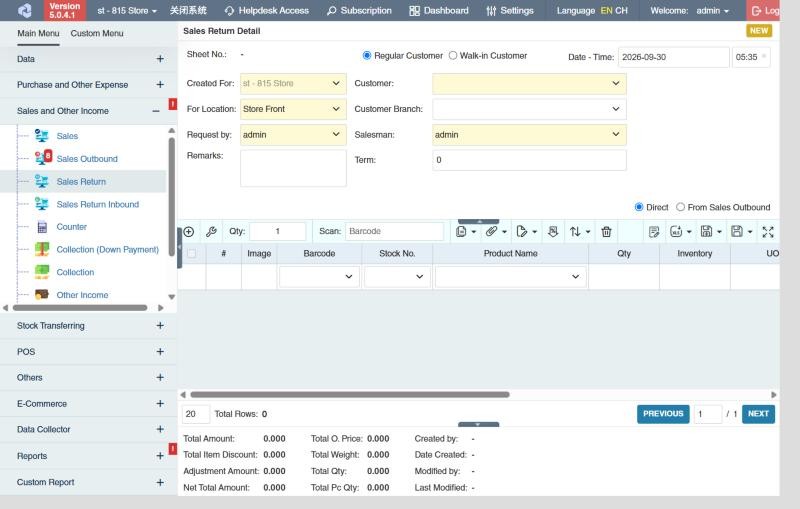This screenshot has width=800, height=509.
Task: Open Settings in the top bar
Action: coord(510,11)
